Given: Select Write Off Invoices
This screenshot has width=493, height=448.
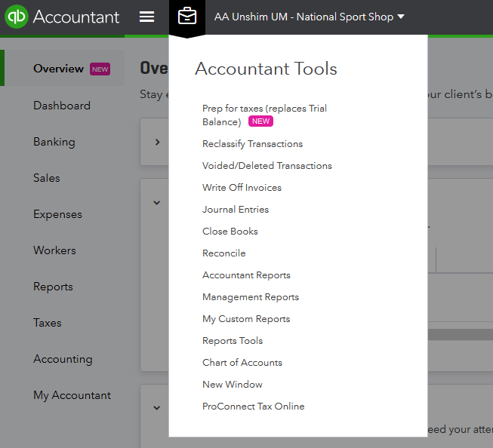Looking at the screenshot, I should click(x=242, y=188).
